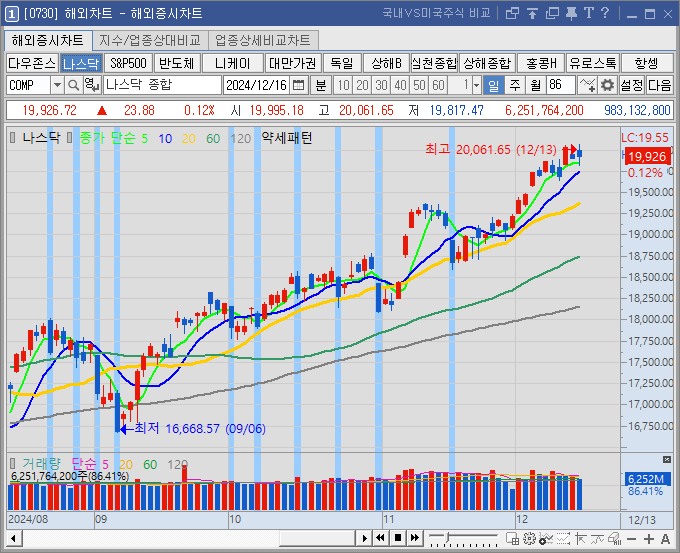Screen dimensions: 680x553
Task: Expand the COMP symbol dropdown arrow
Action: pos(57,85)
